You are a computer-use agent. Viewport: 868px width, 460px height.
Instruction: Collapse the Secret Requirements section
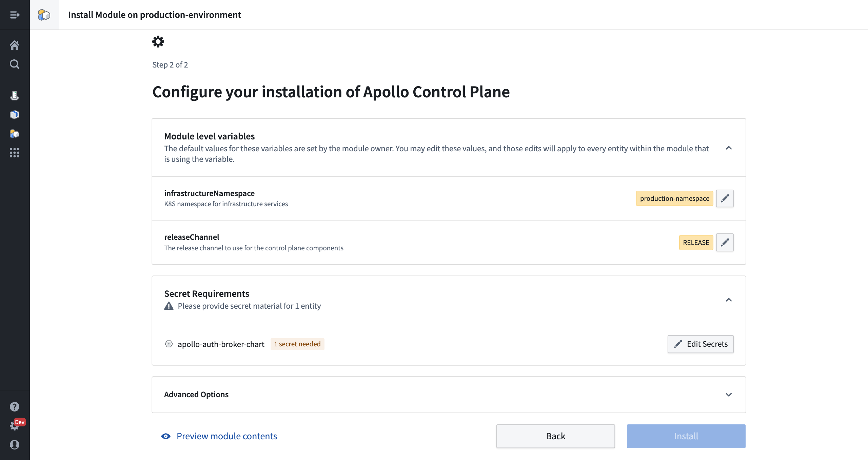(729, 300)
